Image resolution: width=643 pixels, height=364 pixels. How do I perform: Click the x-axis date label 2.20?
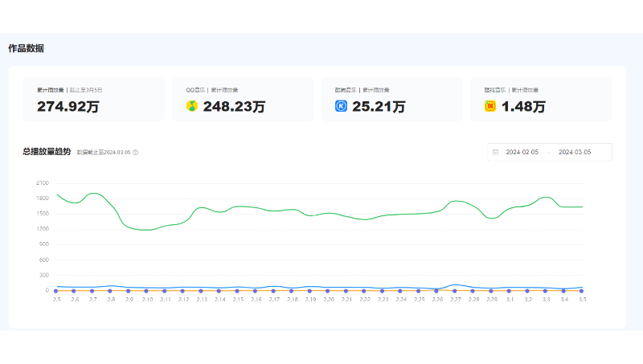[329, 300]
